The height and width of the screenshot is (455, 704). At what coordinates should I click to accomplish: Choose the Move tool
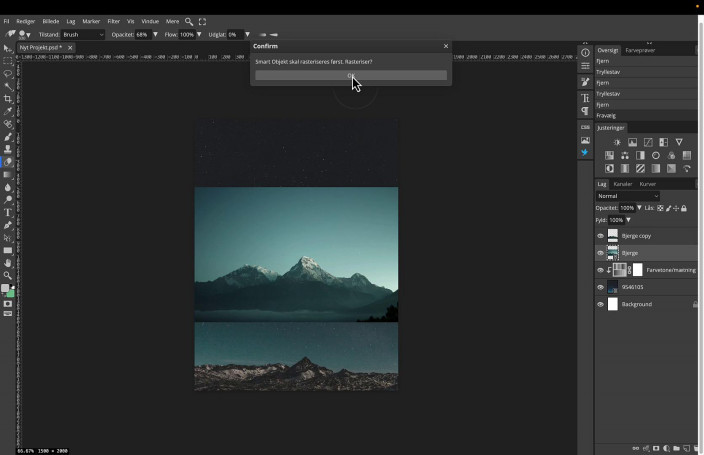pos(8,48)
